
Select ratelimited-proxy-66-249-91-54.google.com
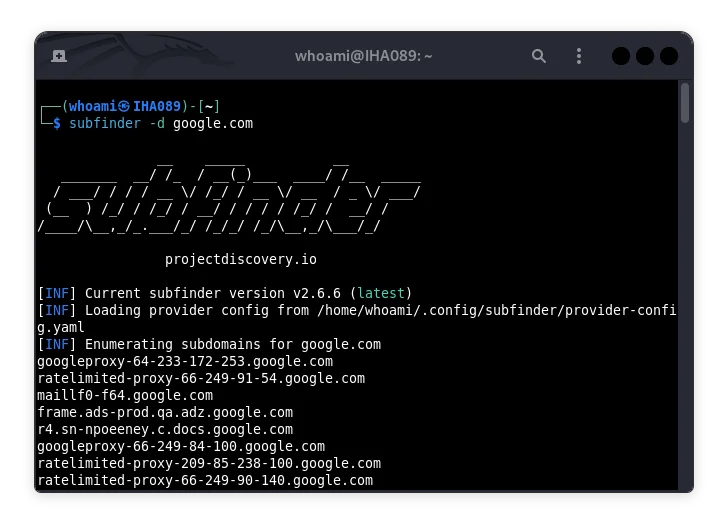(201, 378)
